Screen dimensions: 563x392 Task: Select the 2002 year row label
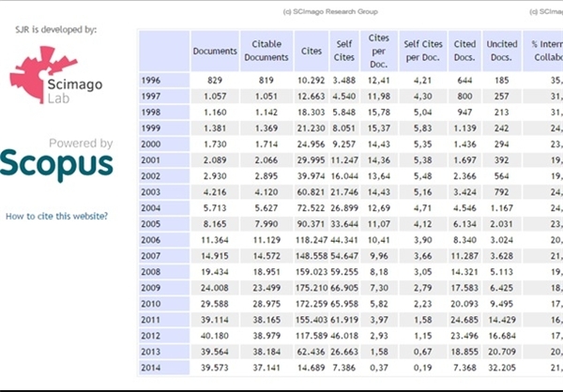164,176
